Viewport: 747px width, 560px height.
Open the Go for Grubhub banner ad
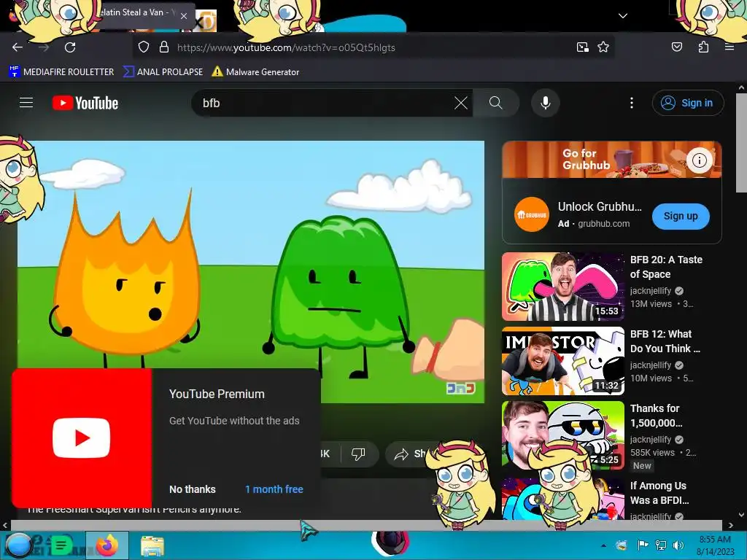point(612,160)
